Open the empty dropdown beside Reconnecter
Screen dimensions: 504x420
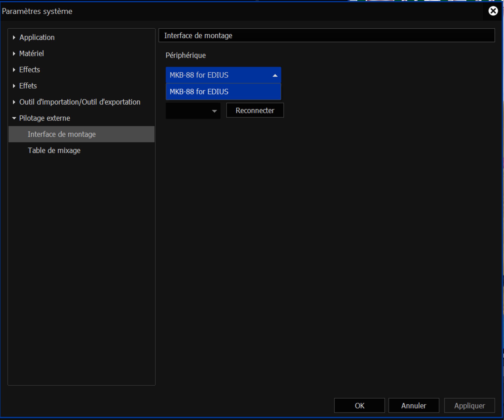pos(193,111)
